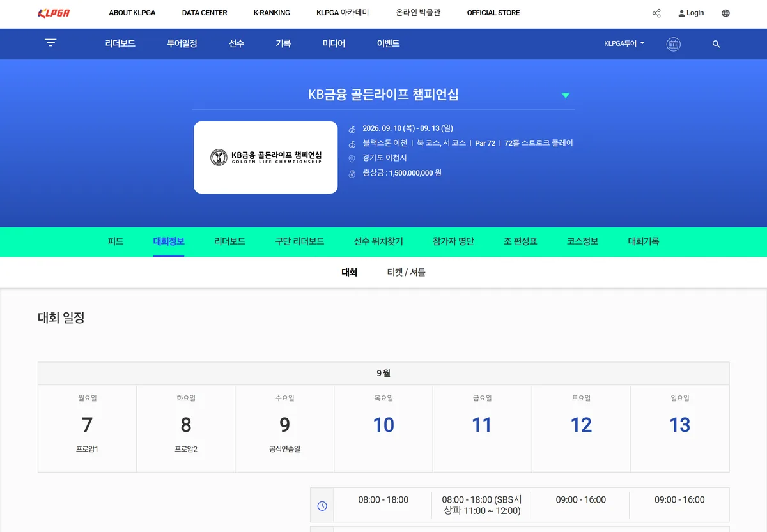Click the golf icon next to 블랙스톤 이천
This screenshot has width=767, height=532.
(x=352, y=144)
